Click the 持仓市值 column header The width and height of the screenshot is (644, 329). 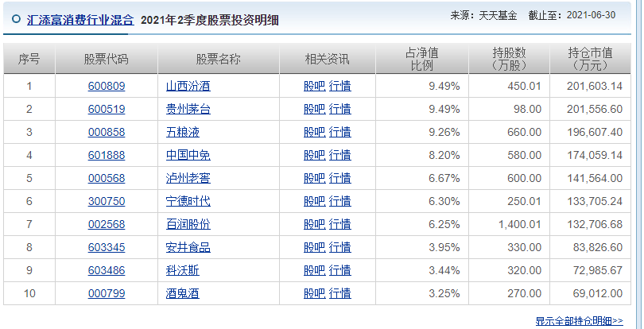pos(590,59)
